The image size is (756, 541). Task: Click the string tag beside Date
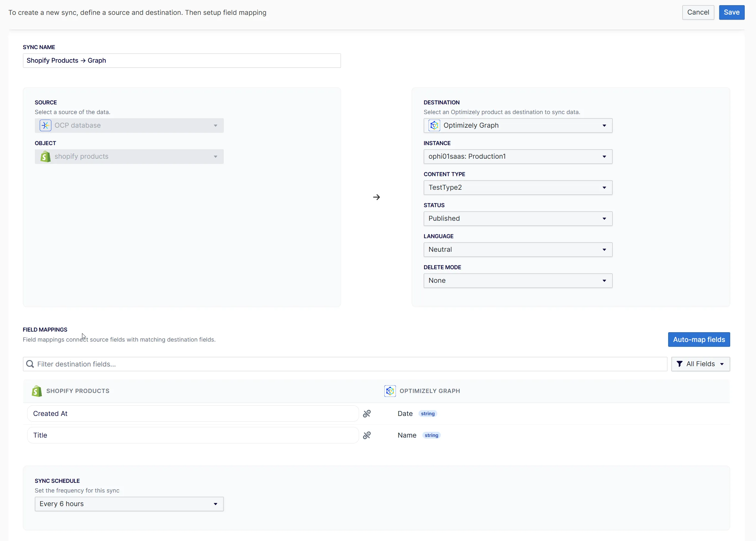pyautogui.click(x=428, y=414)
